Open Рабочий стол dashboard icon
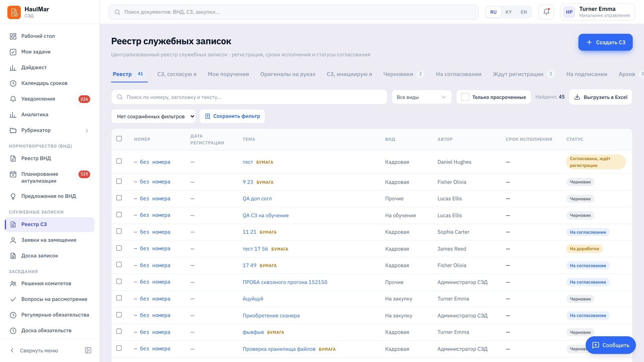This screenshot has height=362, width=644. [x=13, y=36]
